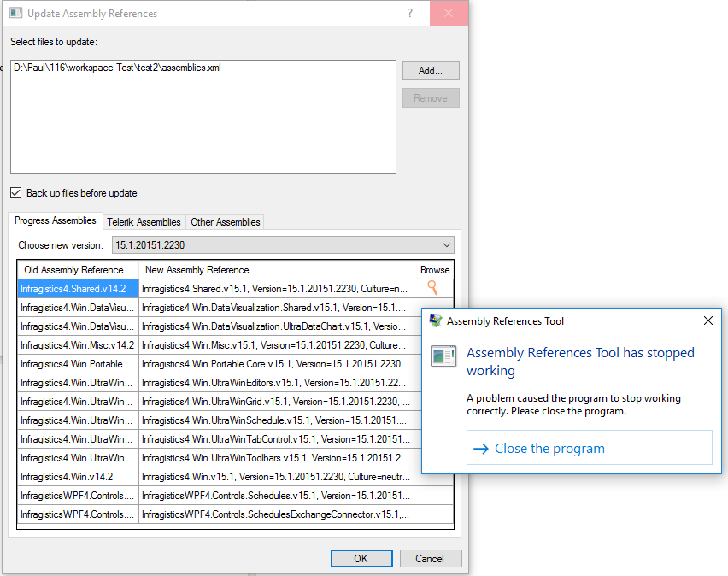Screen dimensions: 728x576
Task: Click the Cancel button
Action: [430, 558]
